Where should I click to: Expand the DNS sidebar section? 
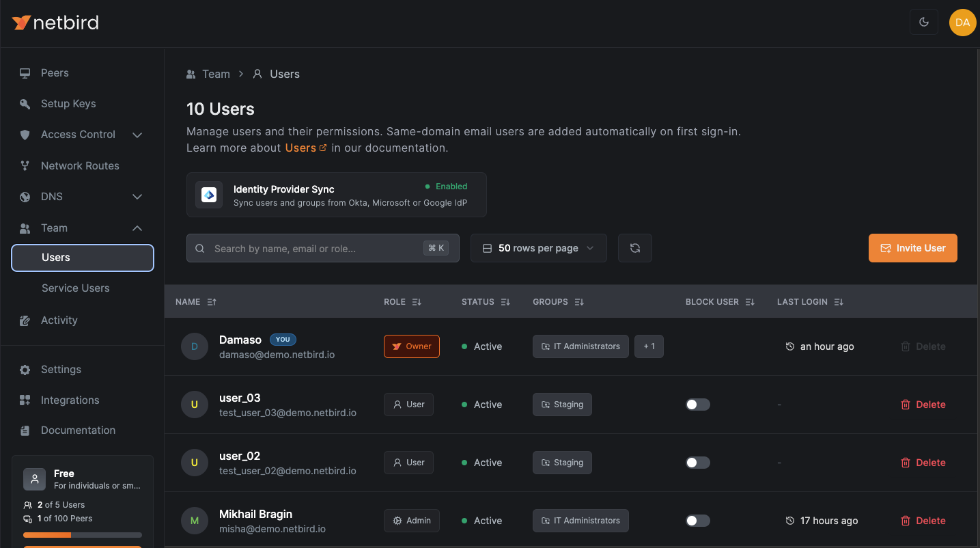coord(137,197)
